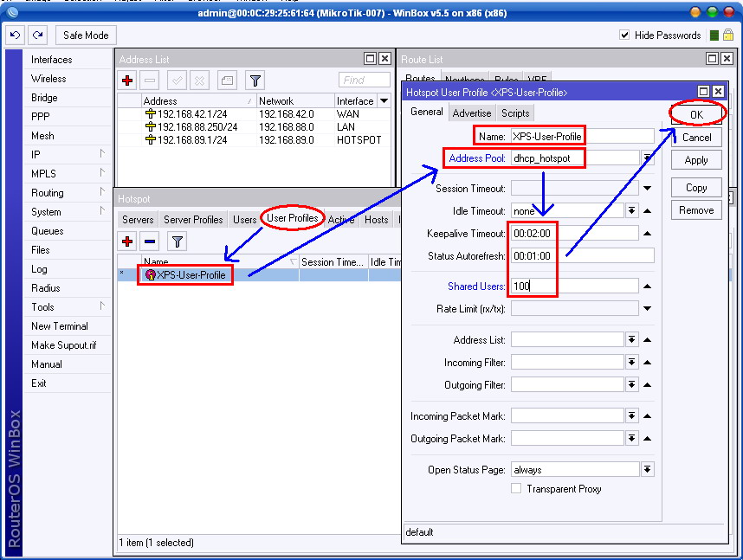The height and width of the screenshot is (560, 743).
Task: Apply the hotspot user profile changes
Action: pyautogui.click(x=698, y=159)
